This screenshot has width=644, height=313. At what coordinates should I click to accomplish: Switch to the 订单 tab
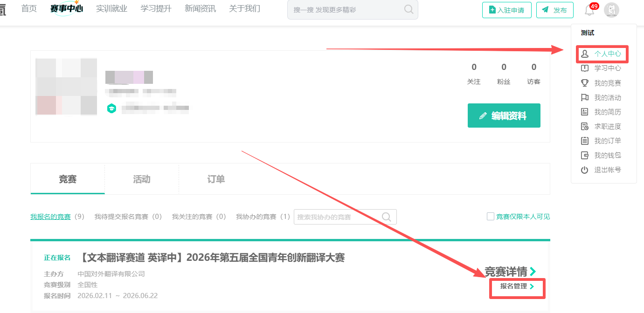216,179
